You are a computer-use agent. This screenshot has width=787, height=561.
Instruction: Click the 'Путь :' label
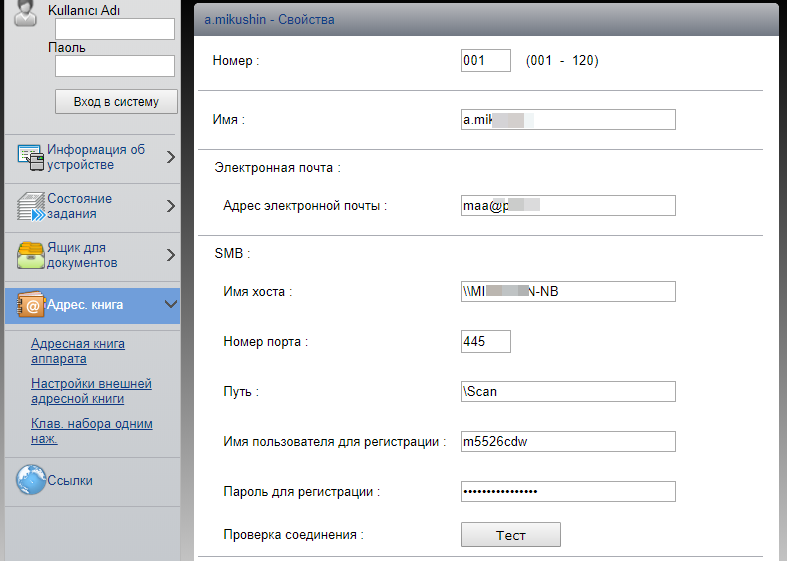point(241,391)
